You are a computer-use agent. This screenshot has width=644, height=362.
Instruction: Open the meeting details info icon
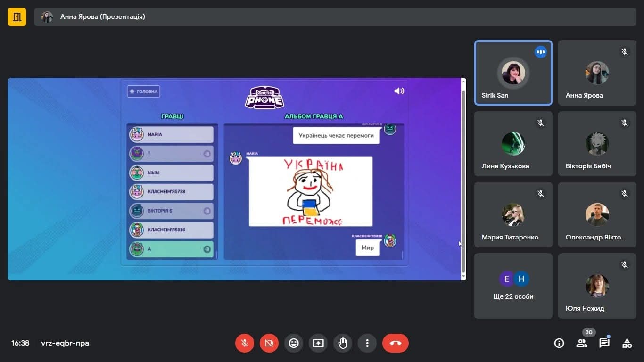[x=559, y=343]
